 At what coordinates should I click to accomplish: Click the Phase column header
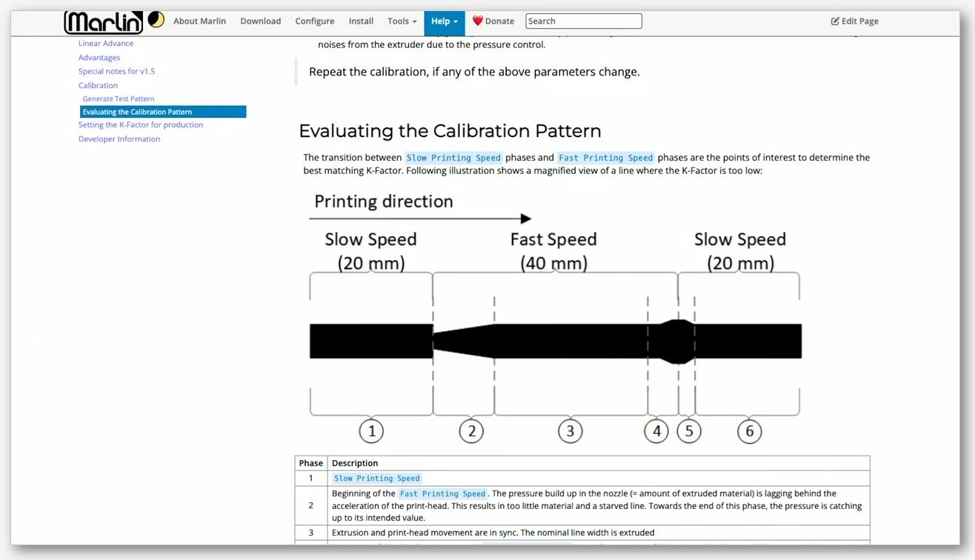[311, 463]
